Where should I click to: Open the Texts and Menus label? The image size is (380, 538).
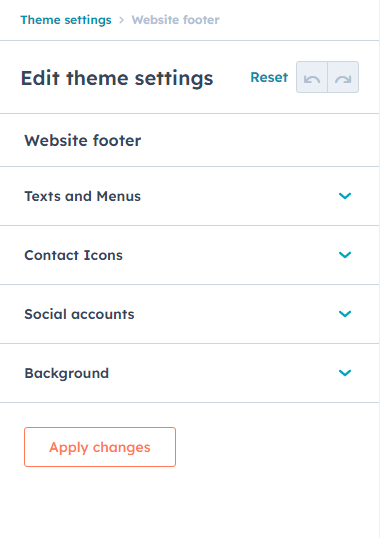[82, 196]
